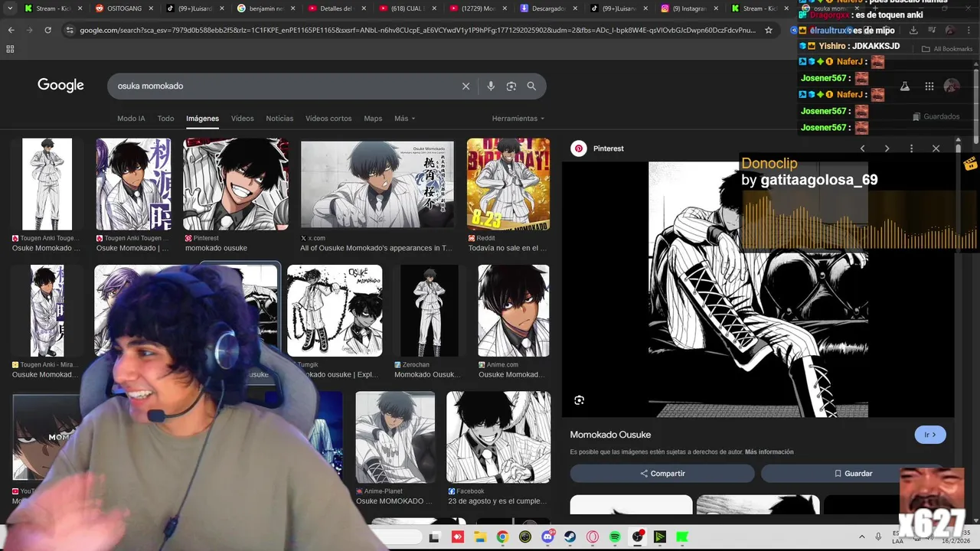Open All Bookmarks folder
Viewport: 980px width, 551px height.
click(947, 49)
